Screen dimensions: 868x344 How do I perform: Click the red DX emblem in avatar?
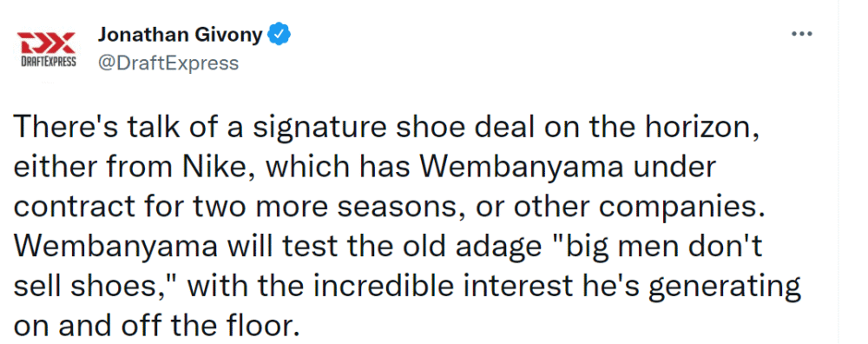click(46, 43)
